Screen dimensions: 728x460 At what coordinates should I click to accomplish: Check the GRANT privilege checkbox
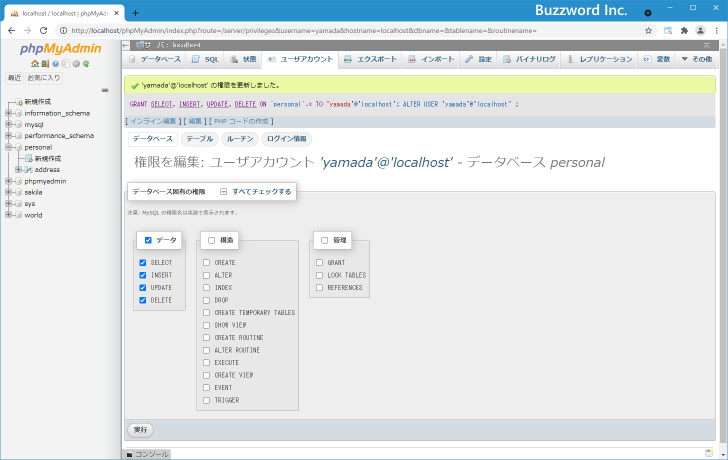point(319,263)
